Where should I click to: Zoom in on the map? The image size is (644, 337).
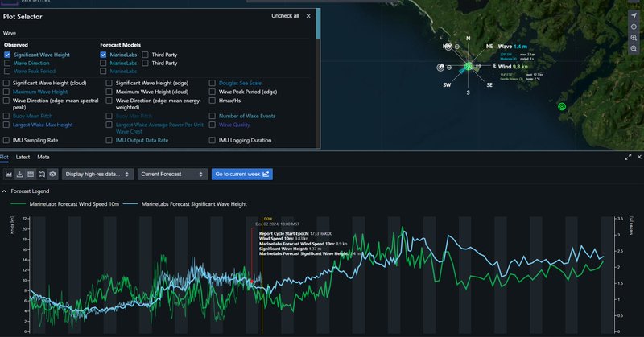click(x=634, y=38)
